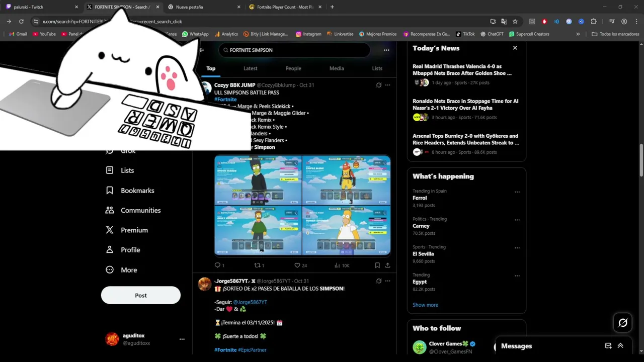Click Show more under What's happening

tap(425, 305)
